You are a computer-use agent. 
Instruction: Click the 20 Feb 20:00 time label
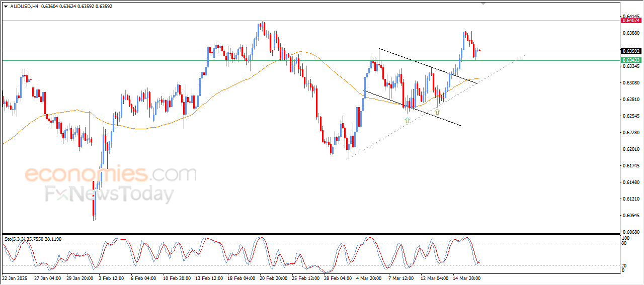(x=273, y=277)
